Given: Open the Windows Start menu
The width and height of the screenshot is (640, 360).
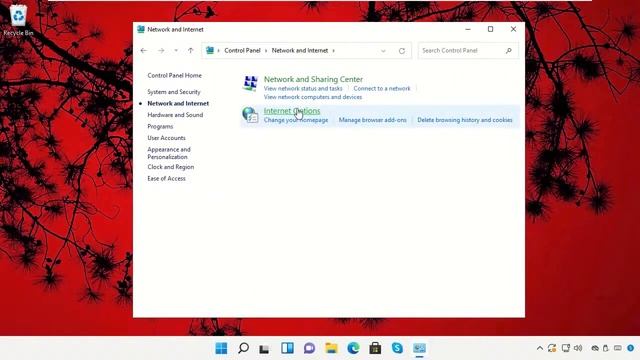Looking at the screenshot, I should [x=221, y=348].
